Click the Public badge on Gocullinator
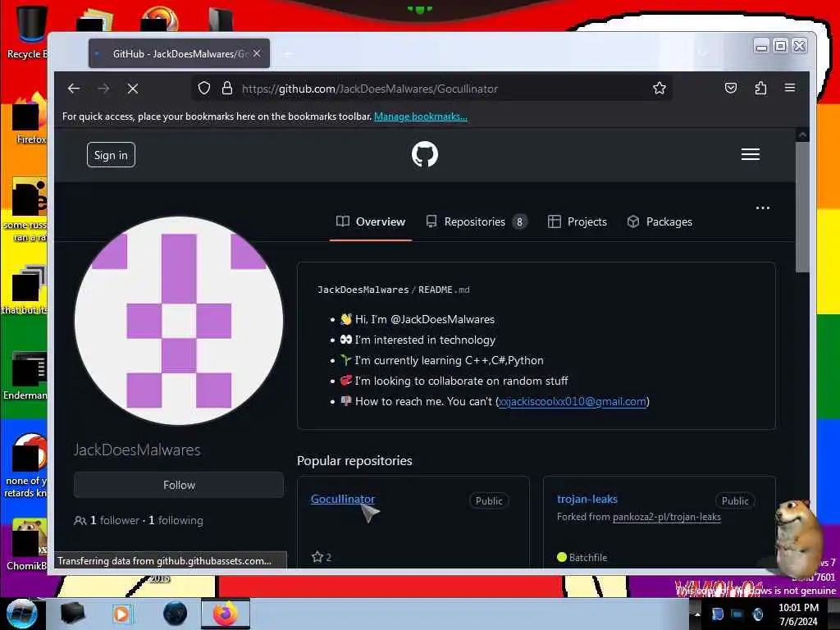Viewport: 840px width, 630px height. click(489, 501)
